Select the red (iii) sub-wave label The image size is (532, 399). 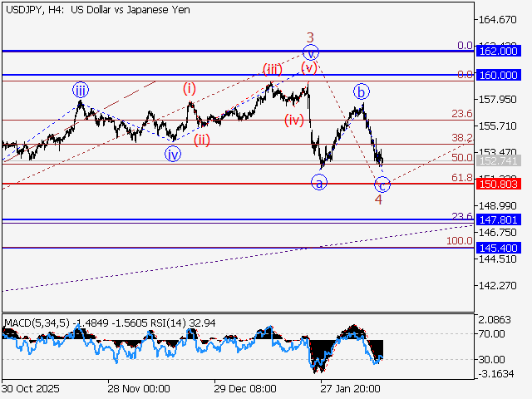tap(272, 69)
